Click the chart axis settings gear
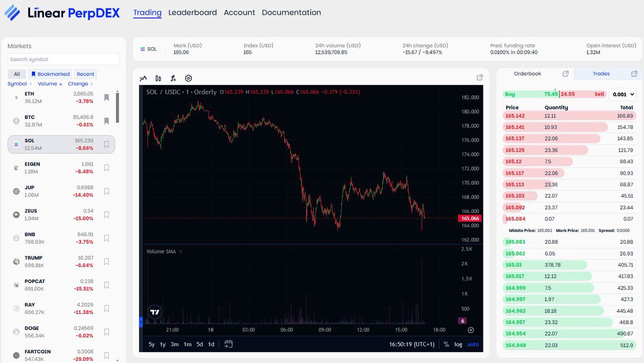 [x=471, y=330]
